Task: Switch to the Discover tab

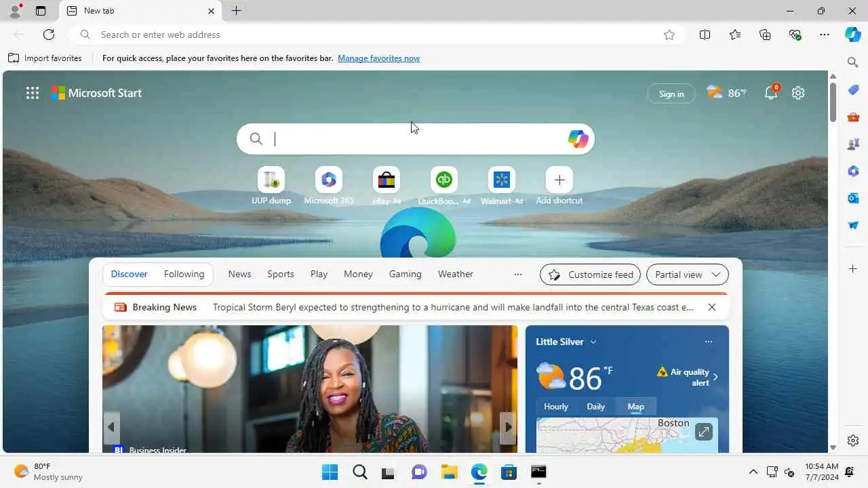Action: coord(129,274)
